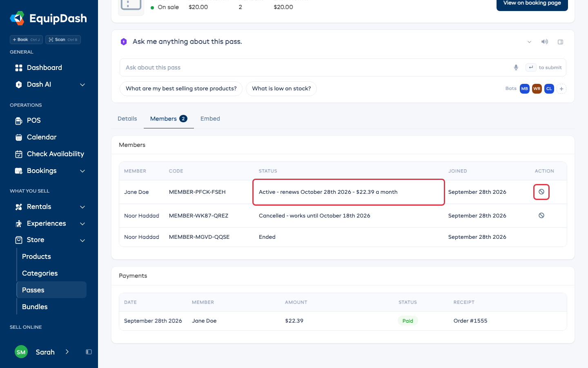
Task: Select the MB bot avatar
Action: (525, 89)
